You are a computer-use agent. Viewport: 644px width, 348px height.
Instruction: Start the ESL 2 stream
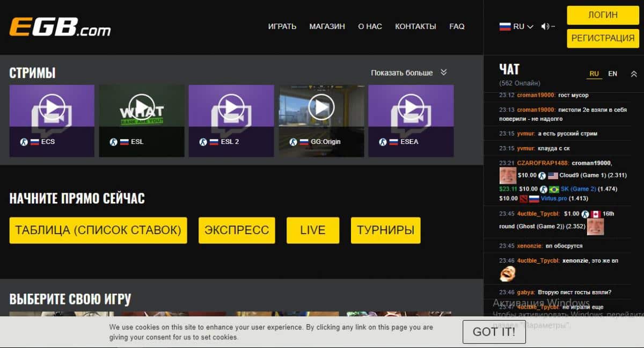[x=231, y=108]
